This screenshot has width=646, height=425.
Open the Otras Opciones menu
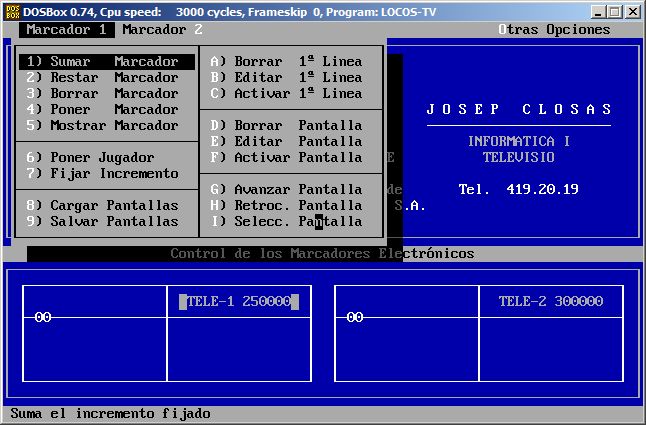[553, 29]
